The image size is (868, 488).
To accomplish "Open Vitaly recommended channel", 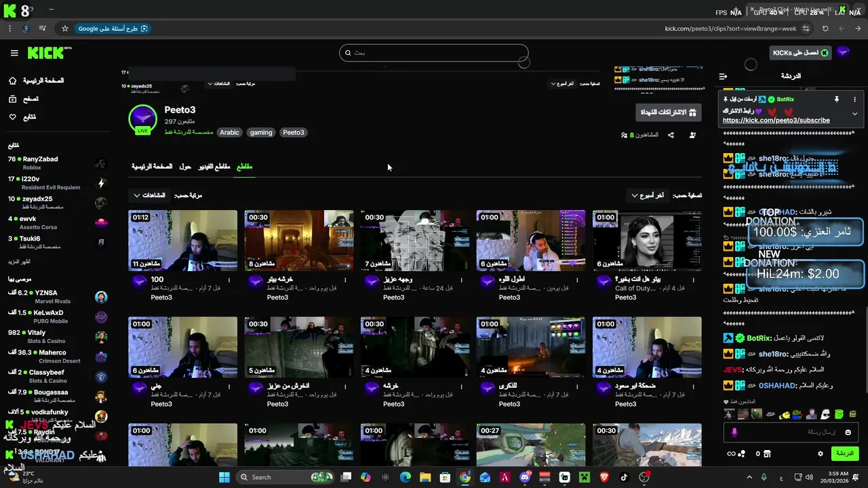I will tap(58, 336).
